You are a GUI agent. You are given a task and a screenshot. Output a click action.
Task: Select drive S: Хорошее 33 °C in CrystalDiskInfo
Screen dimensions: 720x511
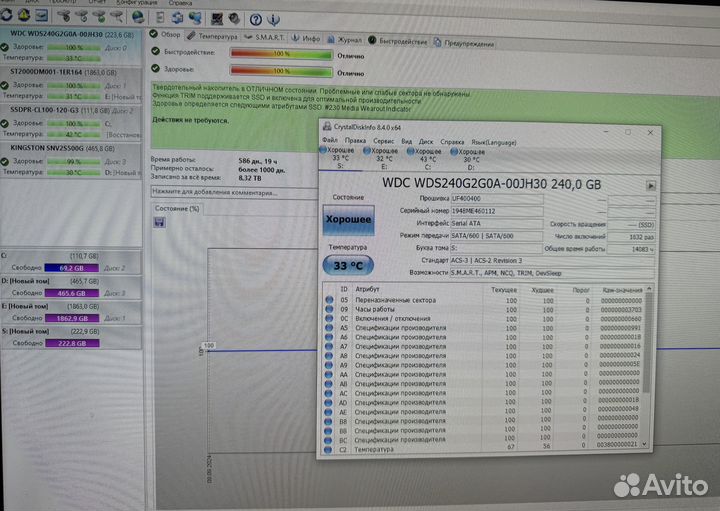coord(340,157)
